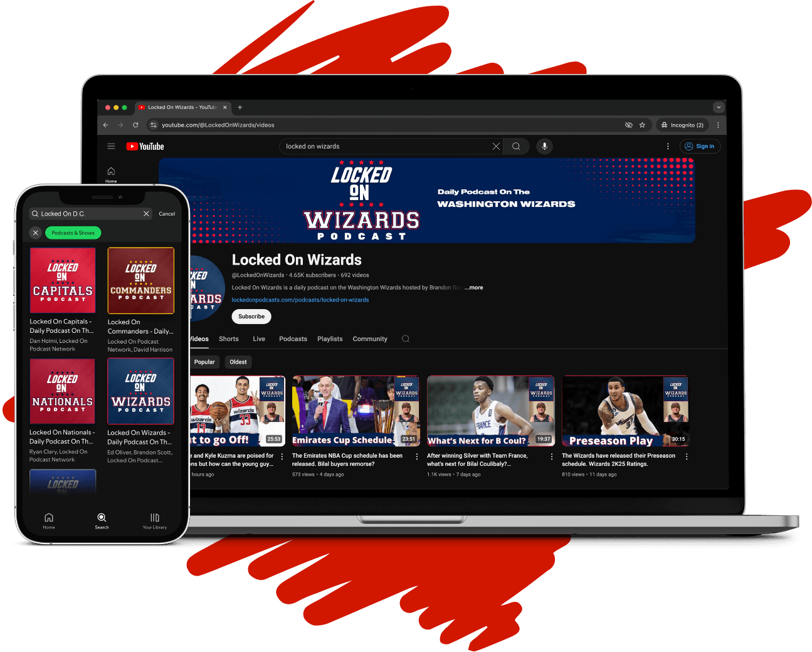Open the Incognito (2) profile chip
This screenshot has width=812, height=652.
(x=683, y=125)
